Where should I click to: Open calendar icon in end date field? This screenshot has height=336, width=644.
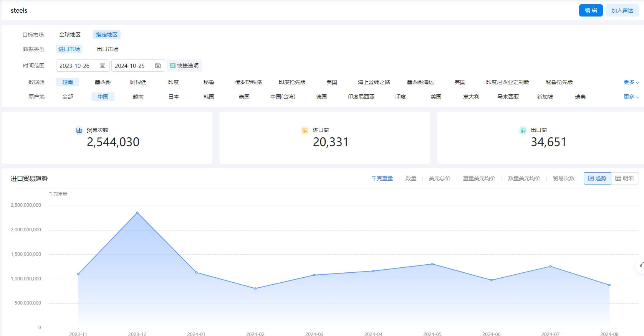coord(158,66)
